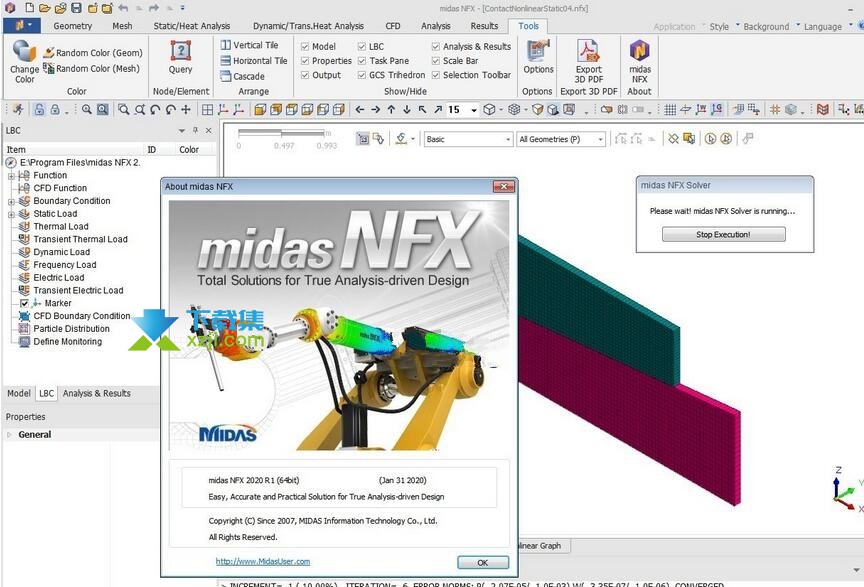Toggle the Marker tree item checkbox
This screenshot has width=864, height=587.
(x=24, y=303)
